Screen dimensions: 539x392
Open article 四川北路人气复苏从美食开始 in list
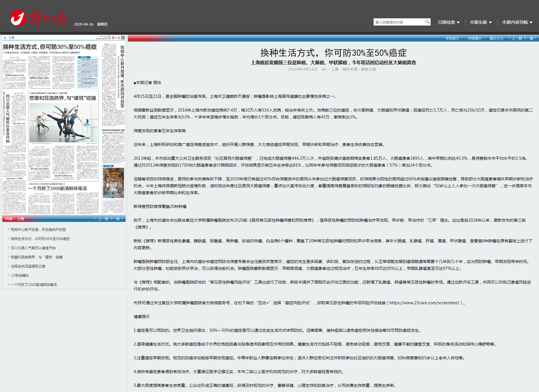[x=33, y=248]
